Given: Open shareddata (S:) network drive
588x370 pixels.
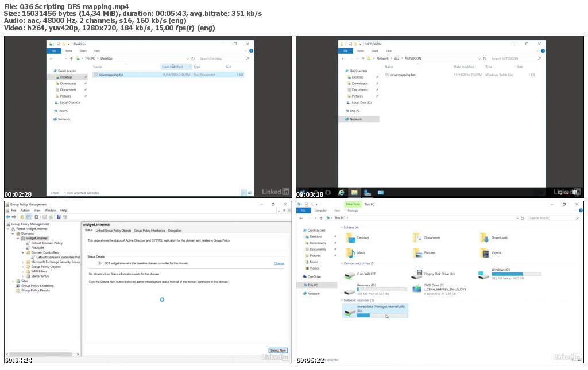Looking at the screenshot, I should tap(375, 311).
